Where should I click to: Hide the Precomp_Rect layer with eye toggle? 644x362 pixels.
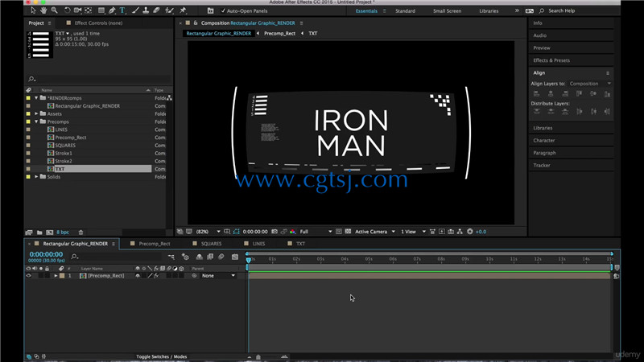coord(28,276)
